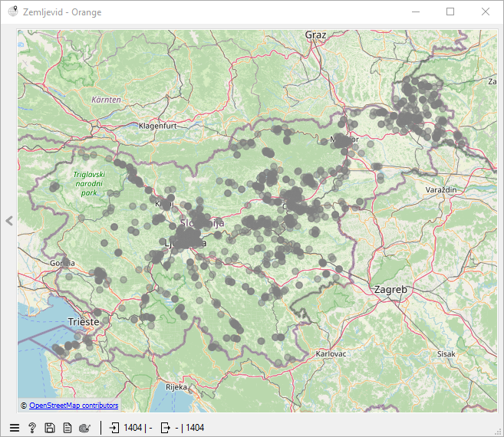Click the Graz label on the map

[315, 35]
